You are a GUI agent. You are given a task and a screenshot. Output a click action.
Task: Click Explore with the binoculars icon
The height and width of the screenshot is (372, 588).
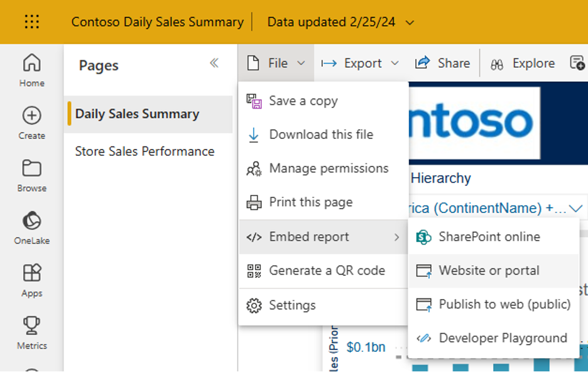[x=523, y=63]
